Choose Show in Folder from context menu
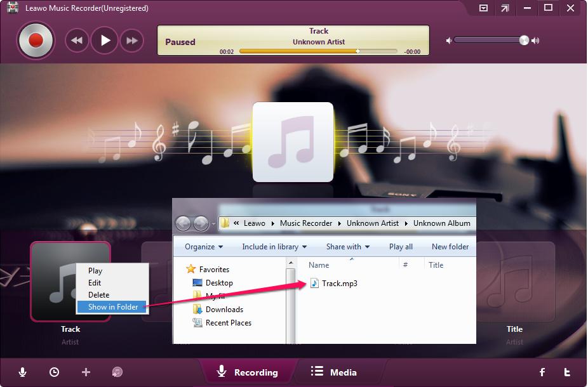Screen dimensions: 588x387 112,307
